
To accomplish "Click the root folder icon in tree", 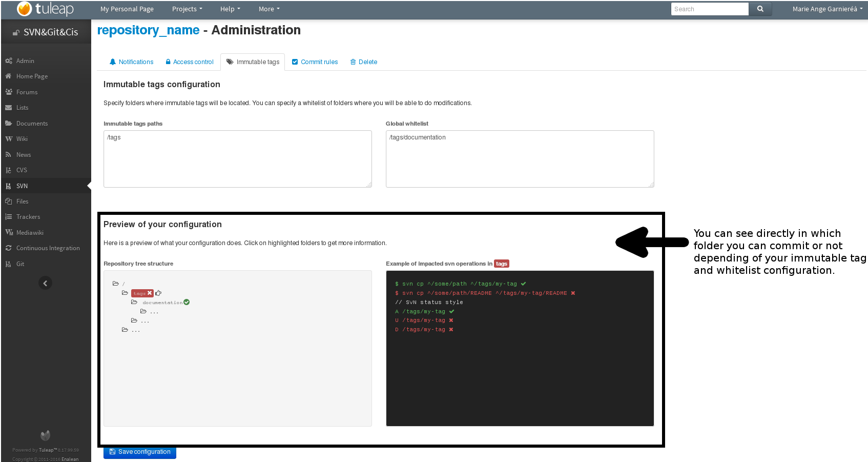I will 116,284.
